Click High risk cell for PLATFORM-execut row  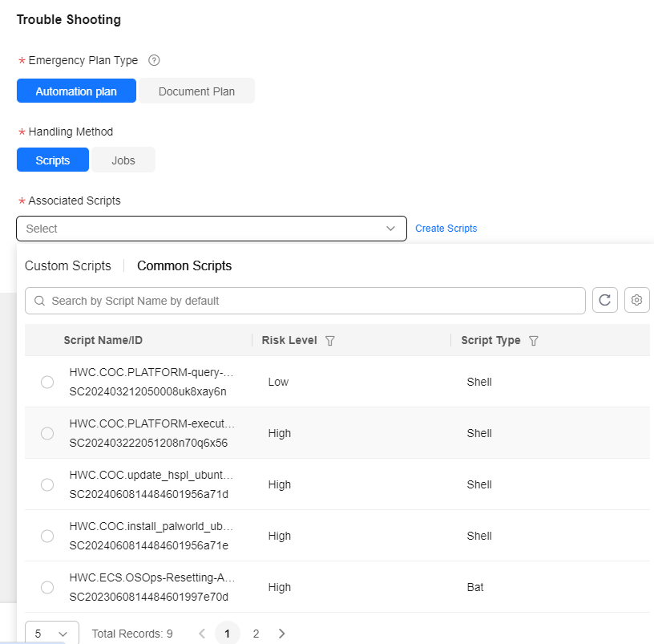[280, 433]
